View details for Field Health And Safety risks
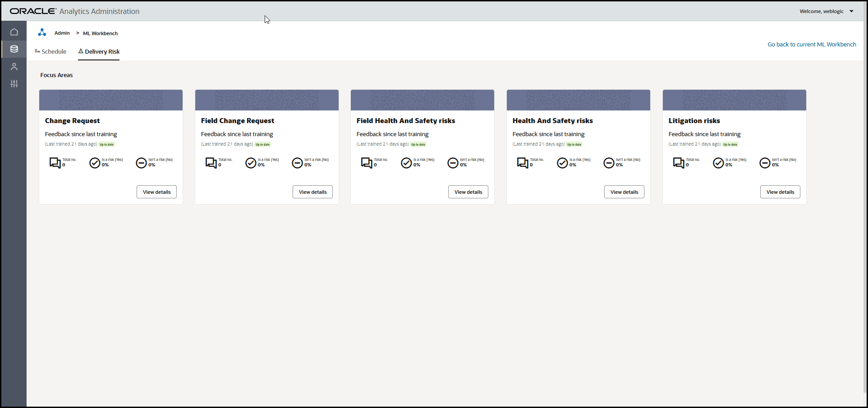 pos(468,192)
